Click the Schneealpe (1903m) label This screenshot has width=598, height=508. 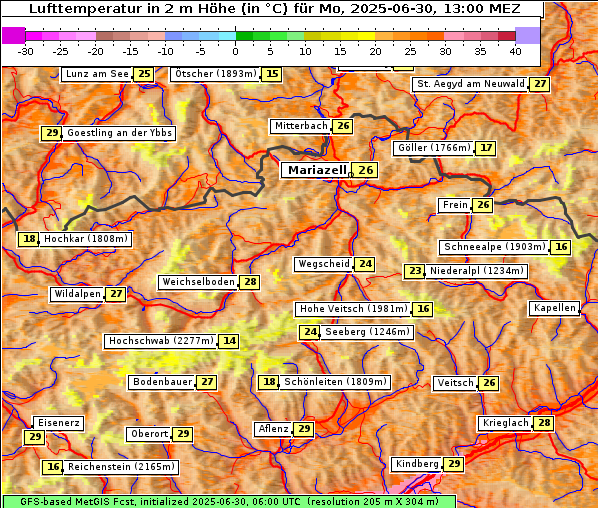pos(495,247)
